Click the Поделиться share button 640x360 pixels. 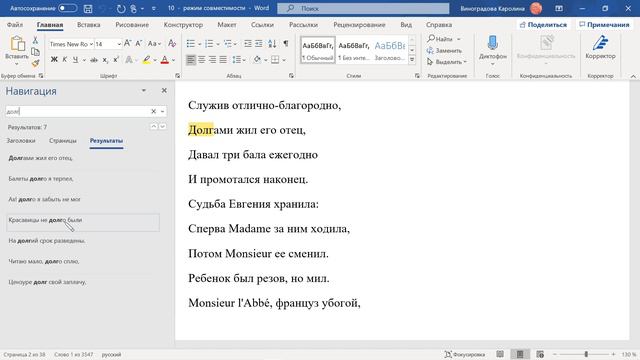click(543, 25)
